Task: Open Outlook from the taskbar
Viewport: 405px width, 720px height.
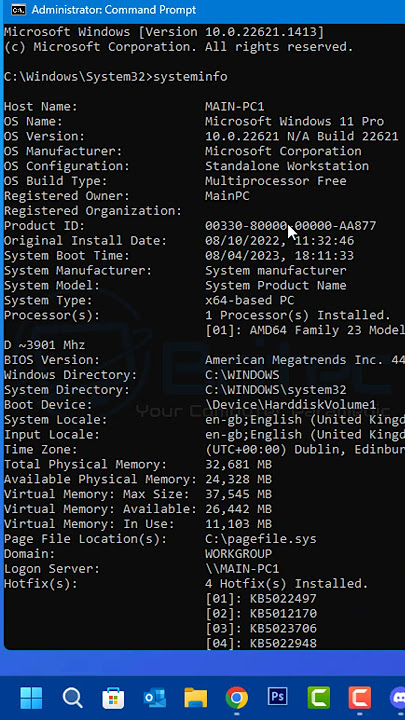Action: (x=155, y=698)
